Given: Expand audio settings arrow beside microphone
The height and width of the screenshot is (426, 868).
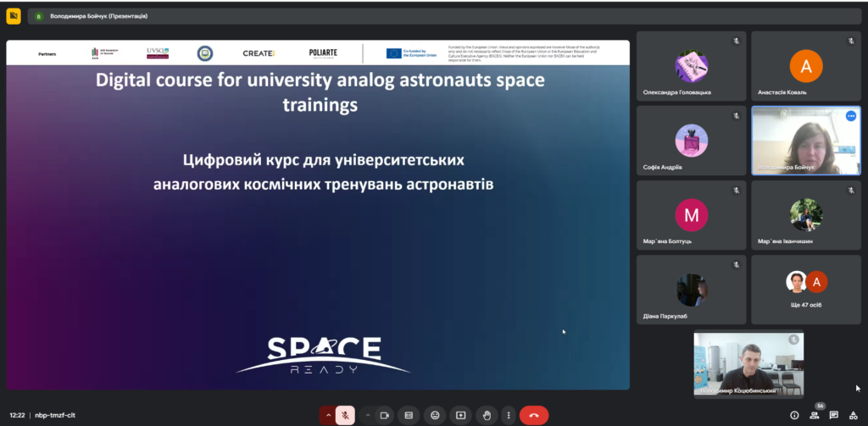Looking at the screenshot, I should [327, 415].
